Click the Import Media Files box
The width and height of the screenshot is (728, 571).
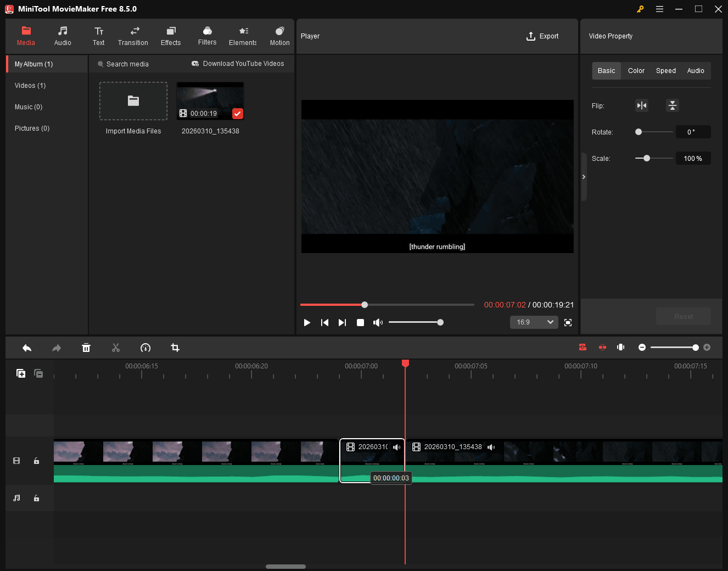pos(133,101)
